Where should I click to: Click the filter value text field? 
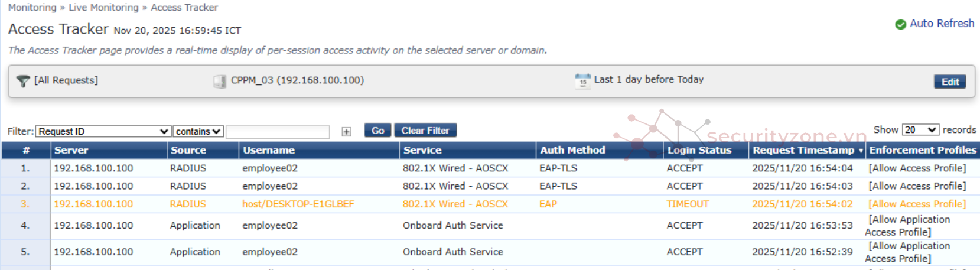click(278, 132)
